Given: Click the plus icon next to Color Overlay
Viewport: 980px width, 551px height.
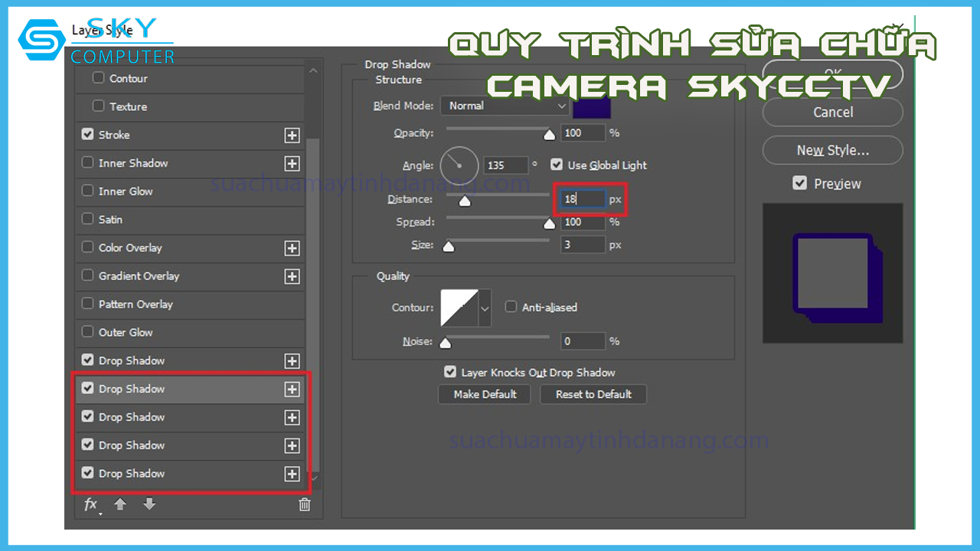Looking at the screenshot, I should (292, 249).
